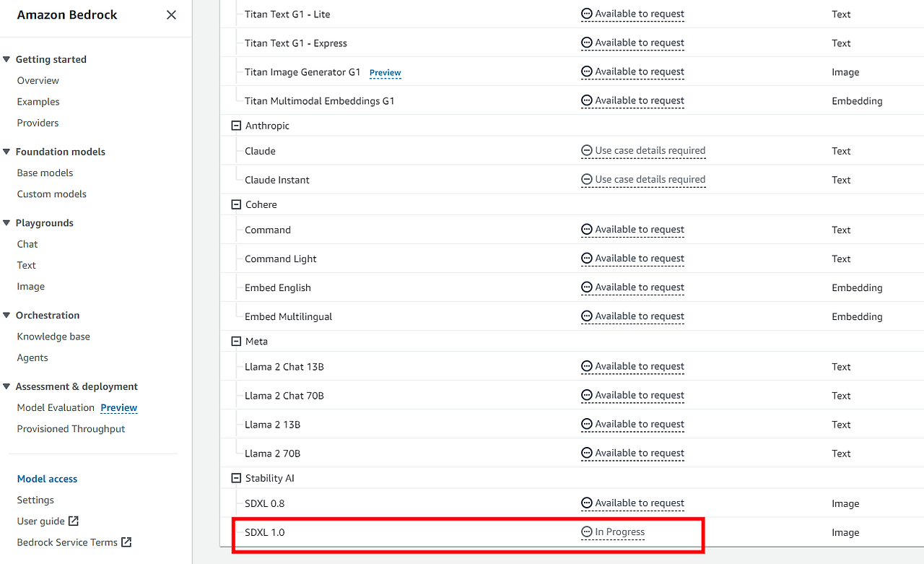Click the status icon for Titan Text G1 - Lite

point(587,14)
